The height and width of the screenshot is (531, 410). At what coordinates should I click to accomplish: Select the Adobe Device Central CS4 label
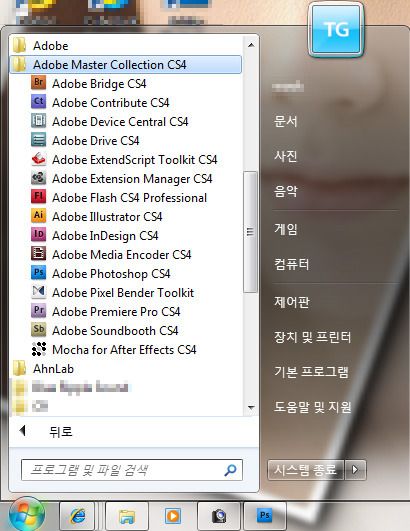[x=120, y=122]
